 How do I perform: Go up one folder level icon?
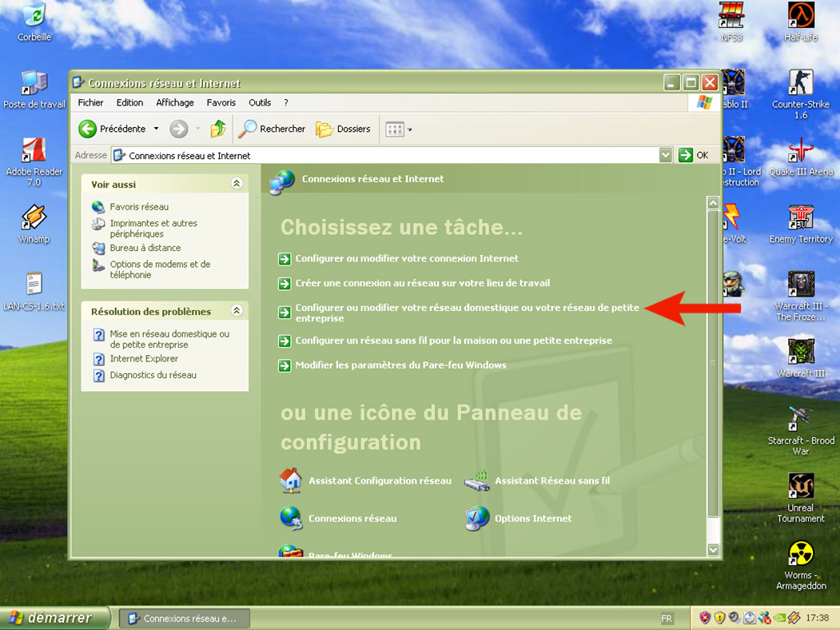217,129
